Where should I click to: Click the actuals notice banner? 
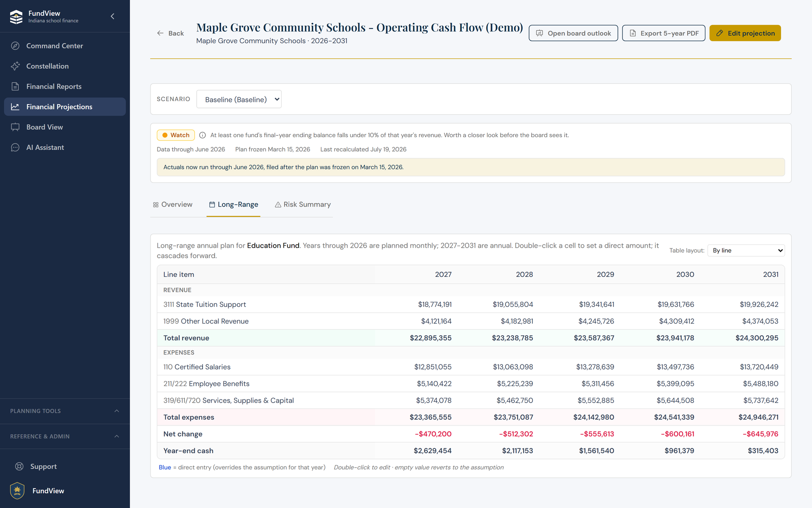click(471, 167)
